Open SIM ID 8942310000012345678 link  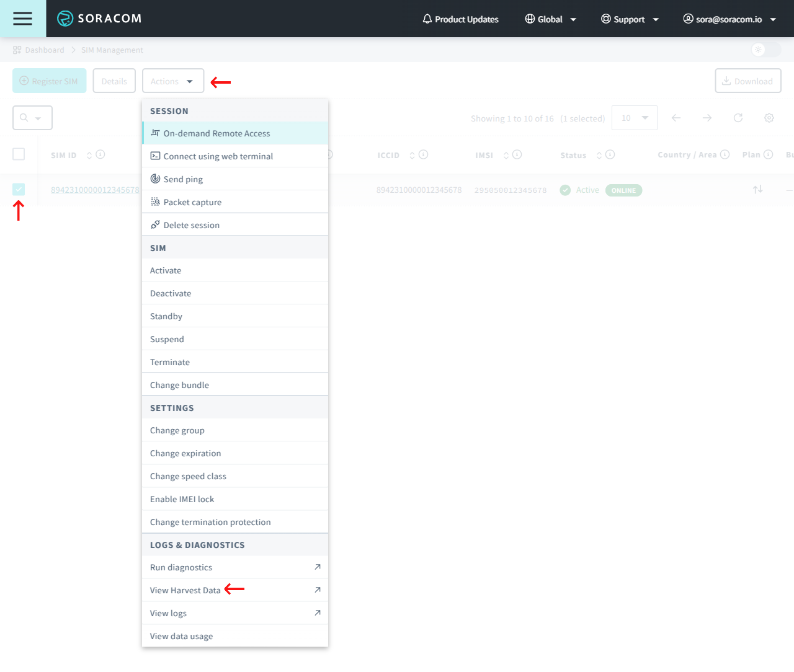point(95,190)
